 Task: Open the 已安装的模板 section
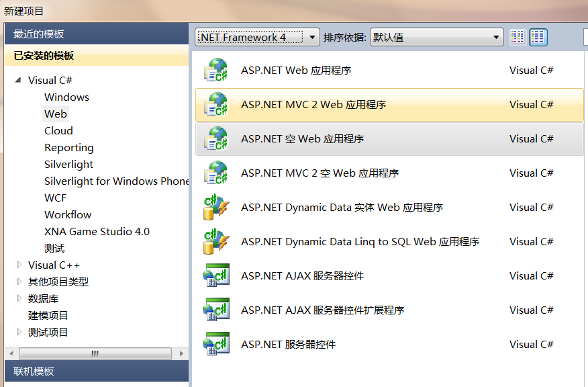pyautogui.click(x=97, y=56)
